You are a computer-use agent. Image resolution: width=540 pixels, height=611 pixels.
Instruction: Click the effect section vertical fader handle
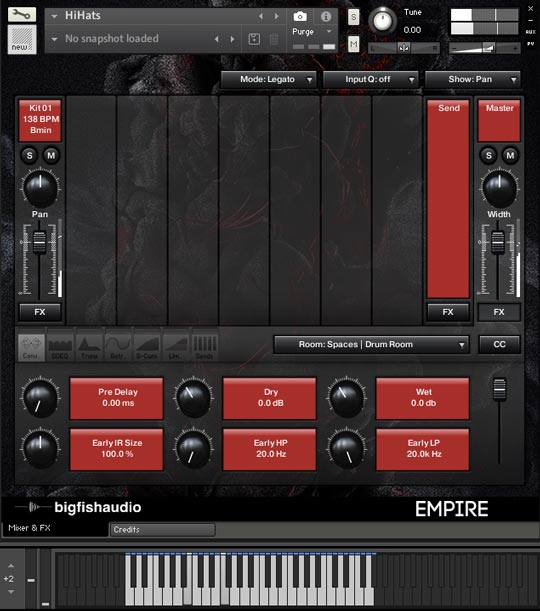tap(499, 388)
